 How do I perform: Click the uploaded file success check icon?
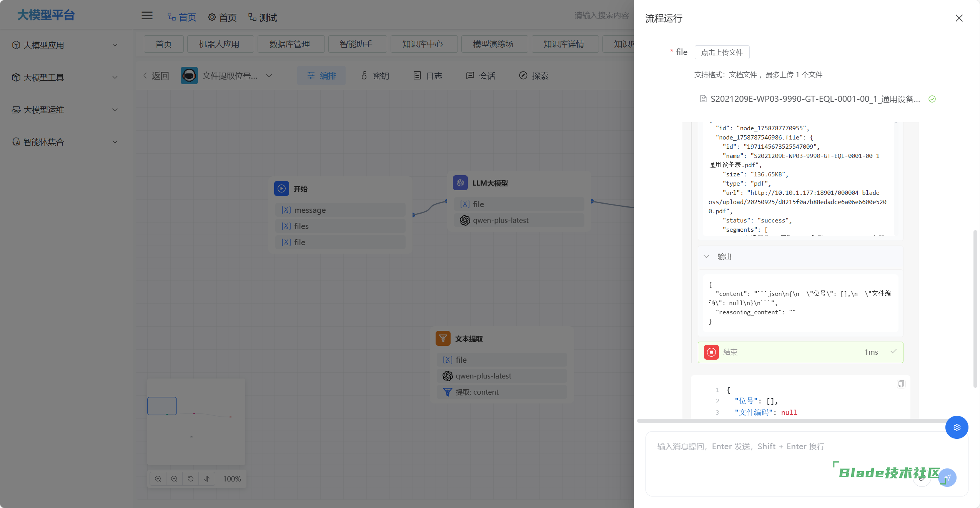[932, 99]
